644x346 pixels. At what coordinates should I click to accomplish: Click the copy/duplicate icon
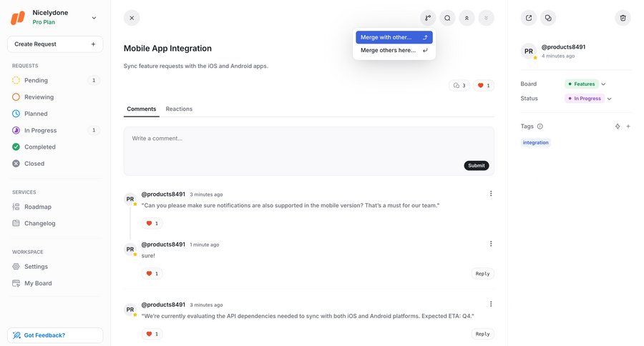pyautogui.click(x=548, y=18)
